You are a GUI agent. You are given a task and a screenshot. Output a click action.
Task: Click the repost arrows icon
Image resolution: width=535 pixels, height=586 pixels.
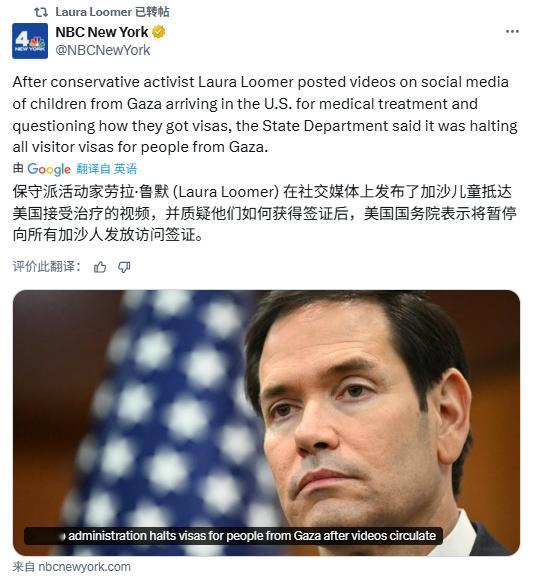point(41,12)
